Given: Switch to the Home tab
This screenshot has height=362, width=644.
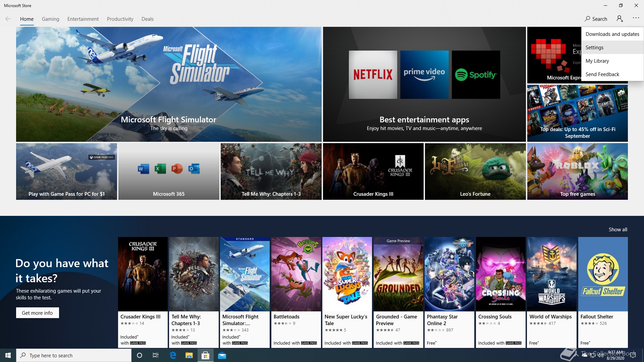Looking at the screenshot, I should [x=27, y=19].
